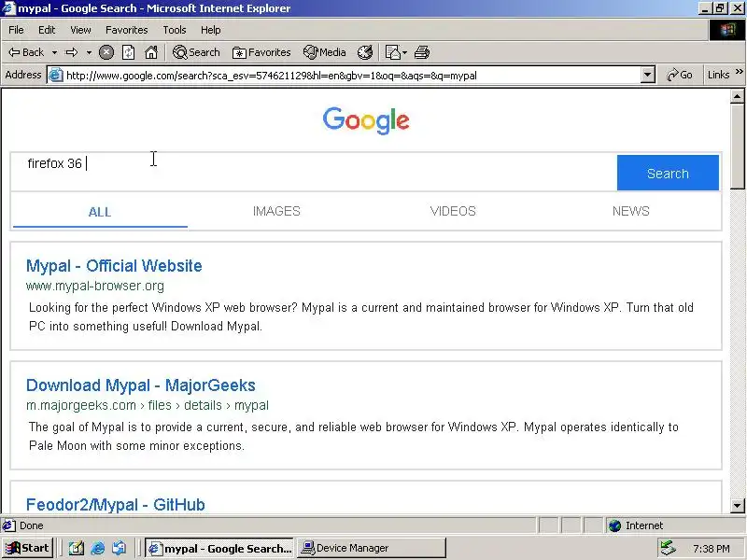Click the Internet zone status indicator
The height and width of the screenshot is (560, 747).
click(636, 525)
